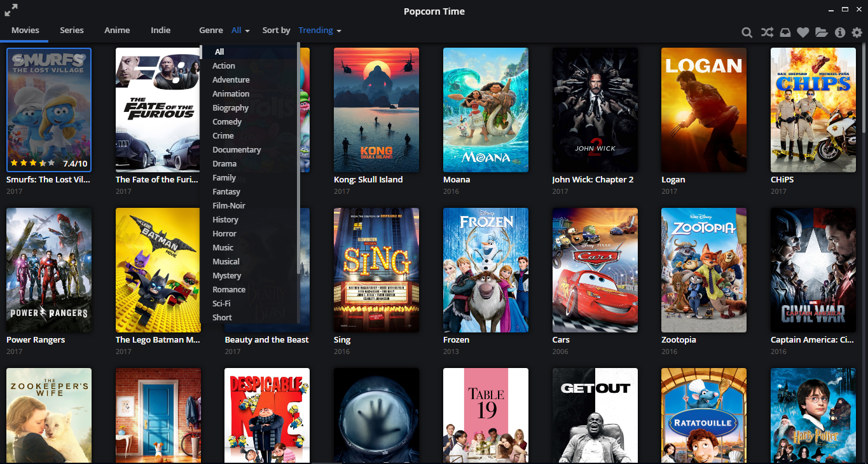Choose the Horror genre
Screen dimensions: 868x464
[x=249, y=234]
